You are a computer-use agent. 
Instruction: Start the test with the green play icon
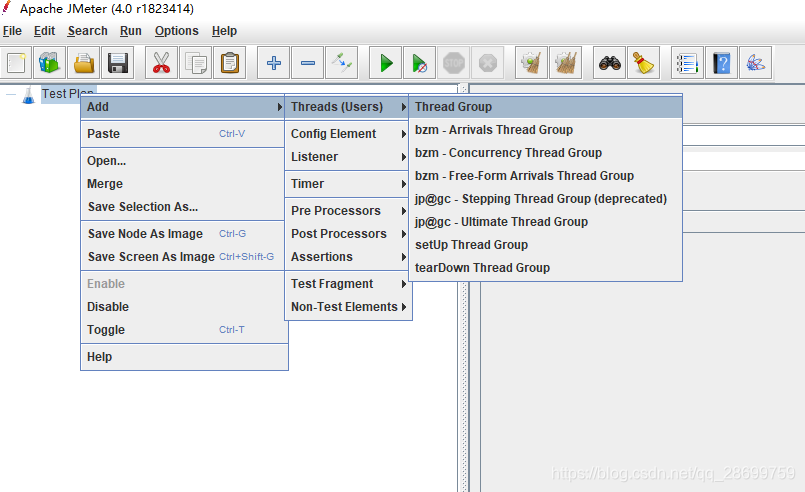coord(386,63)
